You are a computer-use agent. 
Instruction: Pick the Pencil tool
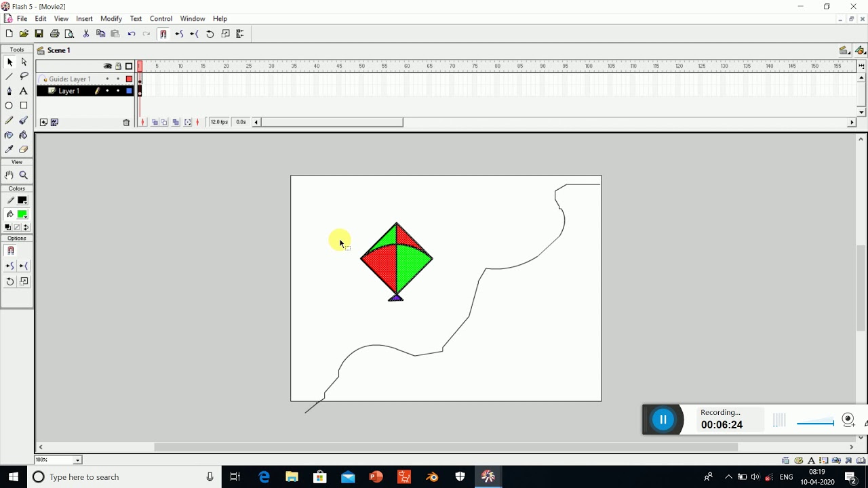pos(9,120)
